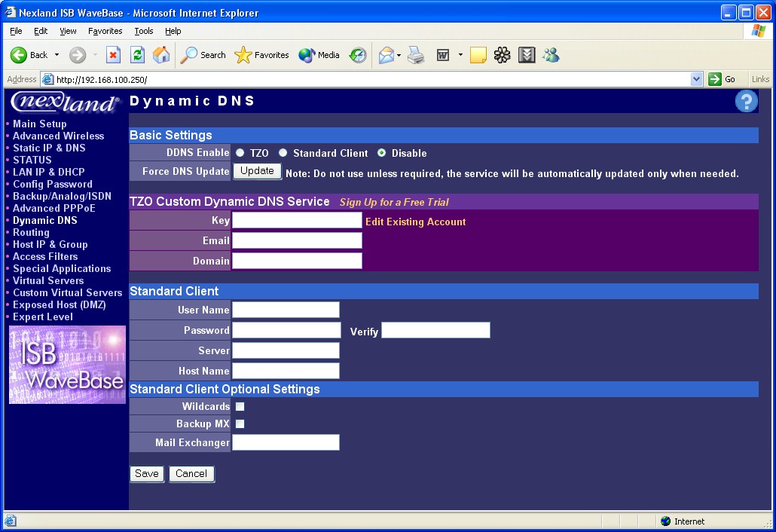Open the Routing page
Viewport: 776px width, 532px height.
(x=31, y=232)
